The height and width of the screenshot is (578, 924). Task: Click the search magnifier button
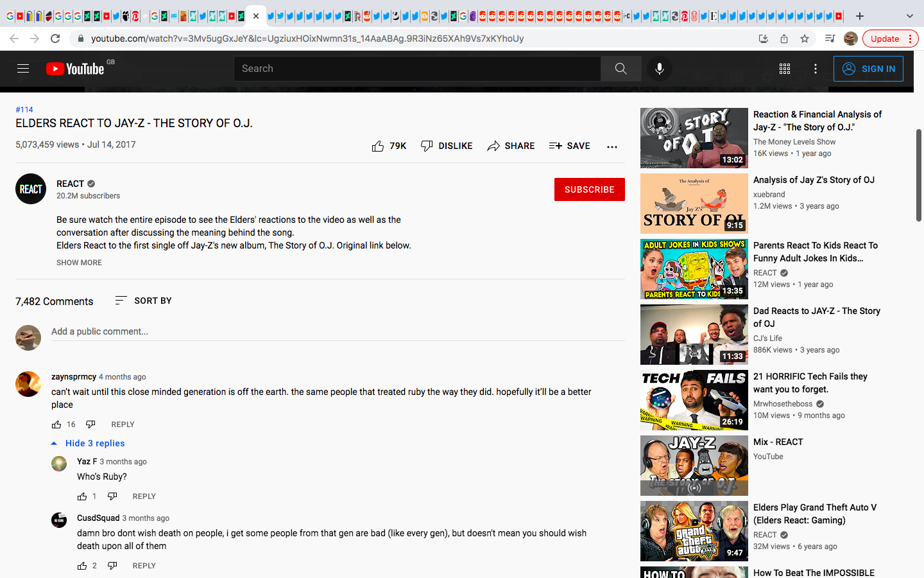pos(620,69)
